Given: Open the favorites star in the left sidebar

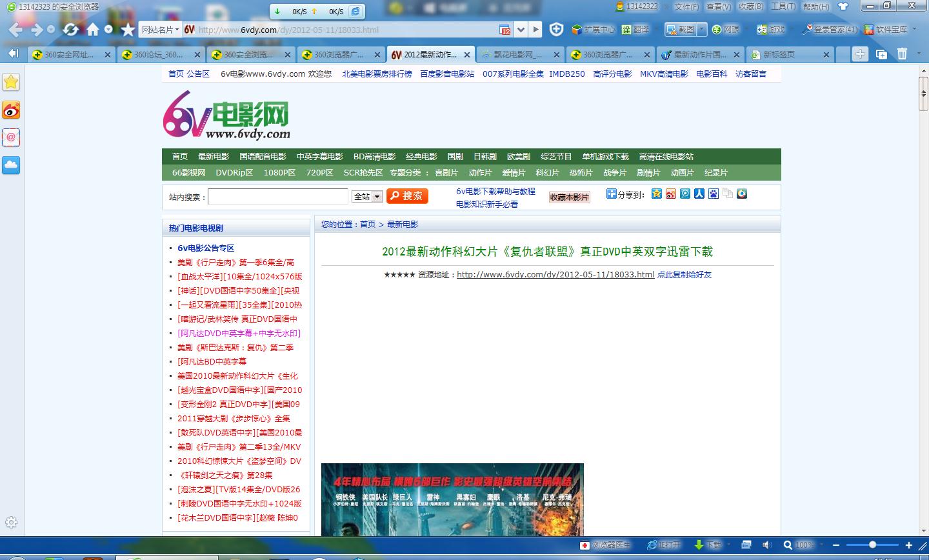Looking at the screenshot, I should 11,82.
